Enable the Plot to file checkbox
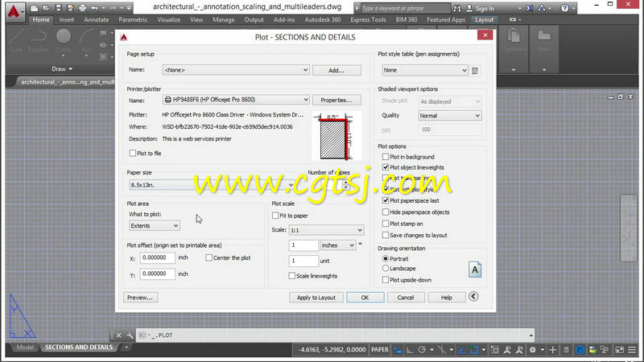The width and height of the screenshot is (644, 362). tap(132, 153)
